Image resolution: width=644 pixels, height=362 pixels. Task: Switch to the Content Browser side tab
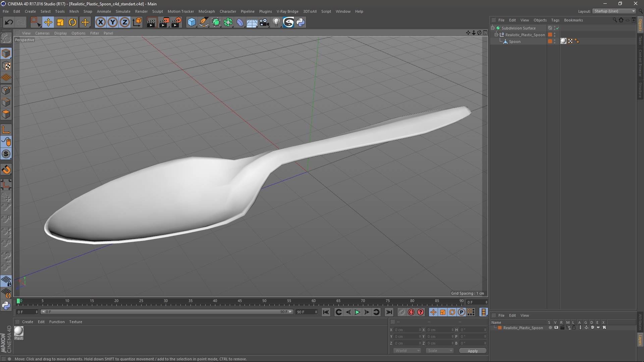tap(640, 63)
